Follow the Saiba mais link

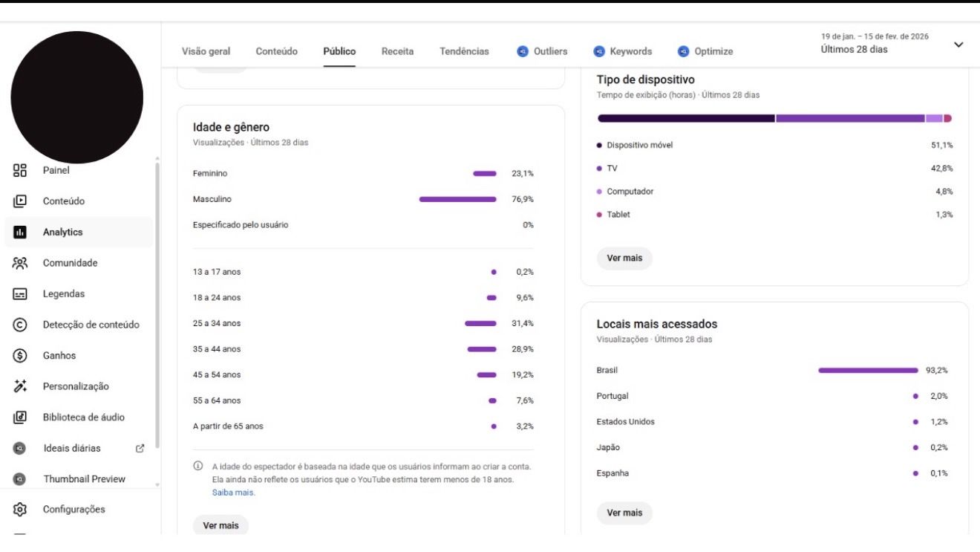(x=233, y=493)
